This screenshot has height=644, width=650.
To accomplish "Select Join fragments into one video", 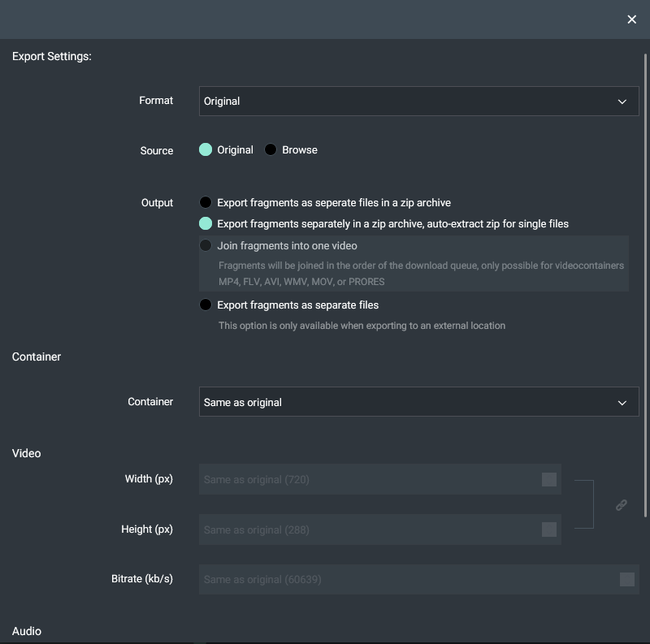I will point(206,245).
